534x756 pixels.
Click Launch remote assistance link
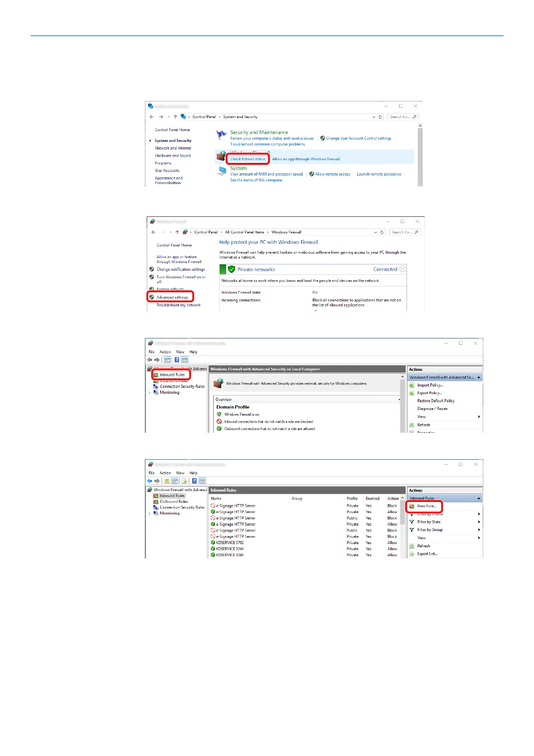click(379, 174)
